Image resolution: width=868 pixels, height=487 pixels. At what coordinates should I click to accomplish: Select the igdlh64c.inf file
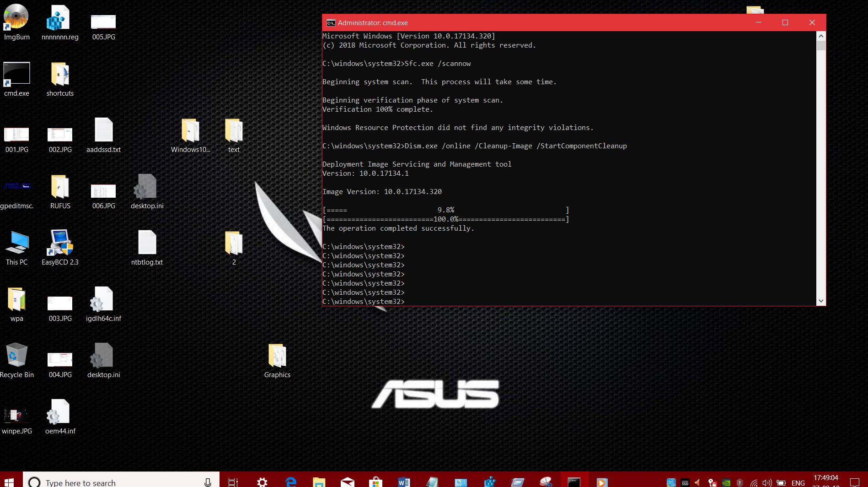(x=103, y=304)
